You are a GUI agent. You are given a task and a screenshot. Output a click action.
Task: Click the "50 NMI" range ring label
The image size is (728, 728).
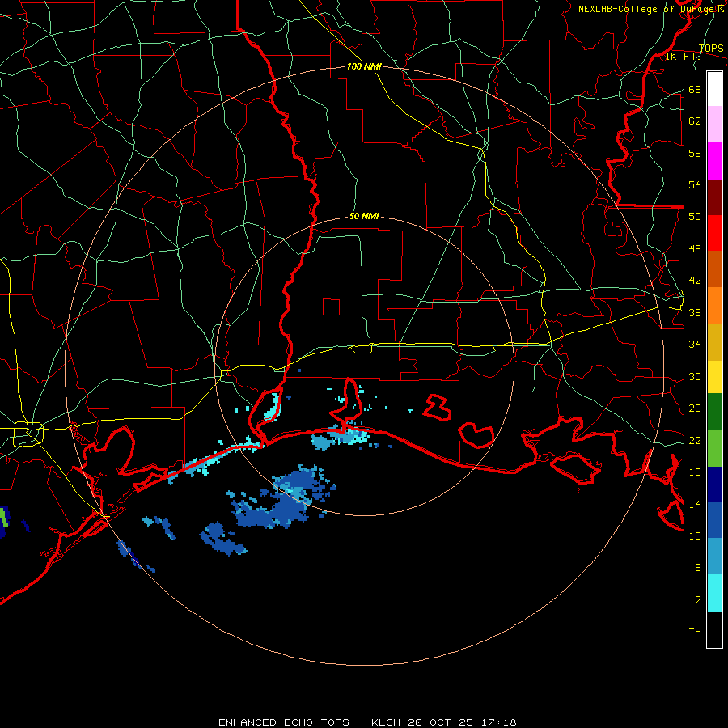coord(364,216)
